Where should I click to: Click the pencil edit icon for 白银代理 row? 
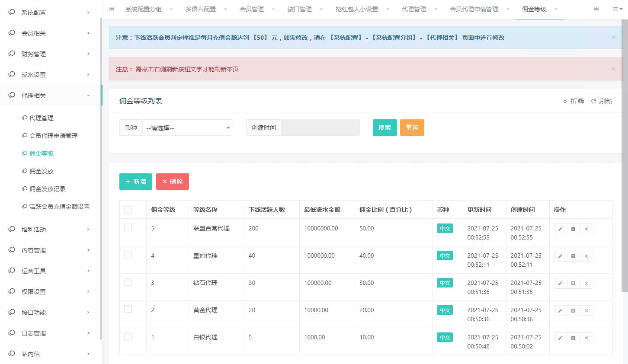(560, 338)
